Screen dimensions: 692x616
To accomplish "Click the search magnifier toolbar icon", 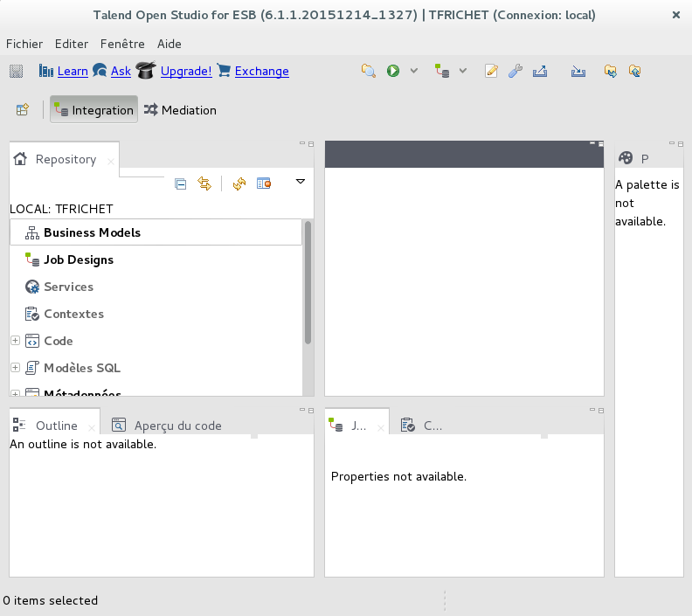I will [368, 71].
